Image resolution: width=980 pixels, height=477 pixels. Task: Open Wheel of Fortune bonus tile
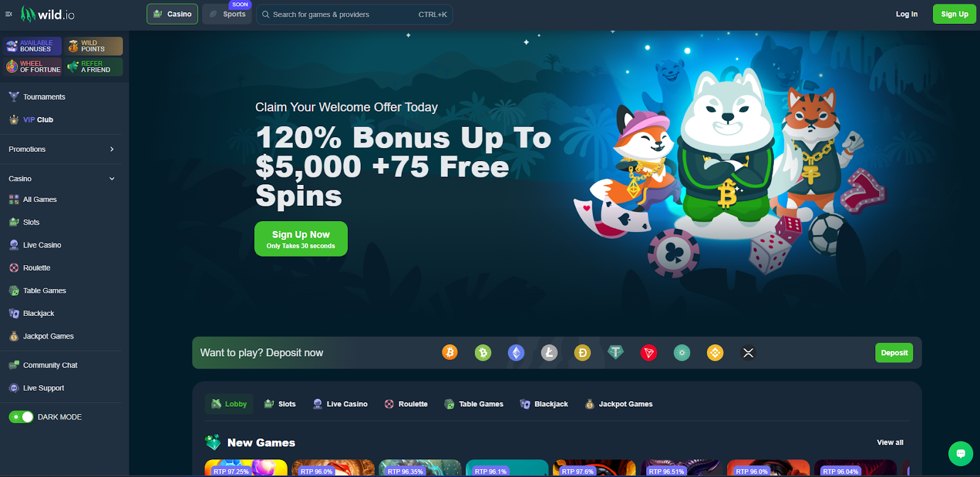33,67
